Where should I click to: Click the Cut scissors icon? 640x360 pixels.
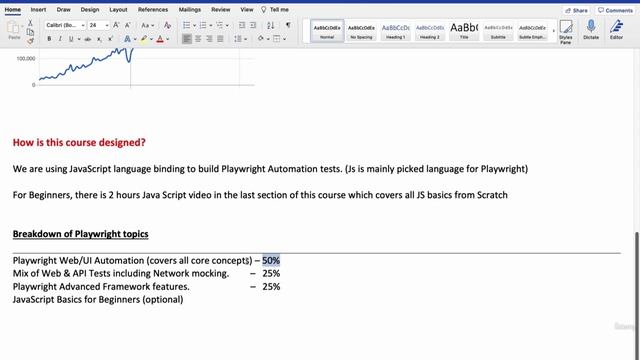point(30,23)
